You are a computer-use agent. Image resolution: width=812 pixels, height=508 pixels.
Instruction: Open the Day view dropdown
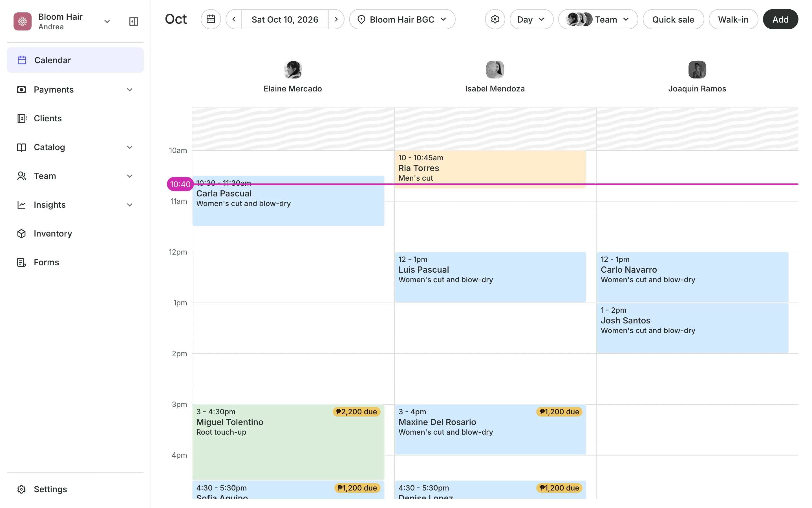pos(531,19)
